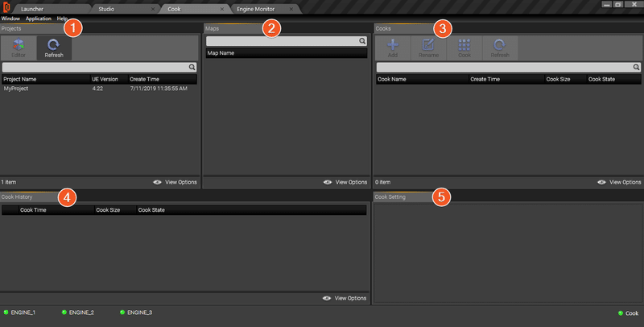
Task: Click the 4.22 UE version cell
Action: point(97,89)
